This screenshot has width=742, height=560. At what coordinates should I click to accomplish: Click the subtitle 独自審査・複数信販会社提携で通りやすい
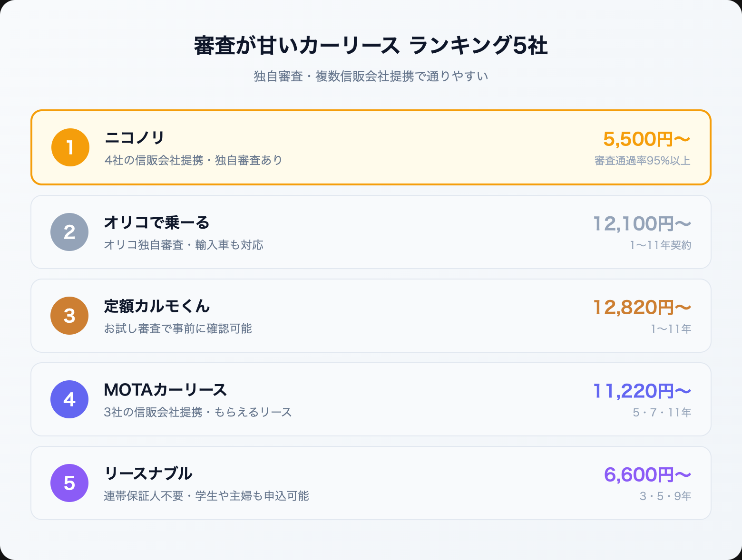(371, 77)
